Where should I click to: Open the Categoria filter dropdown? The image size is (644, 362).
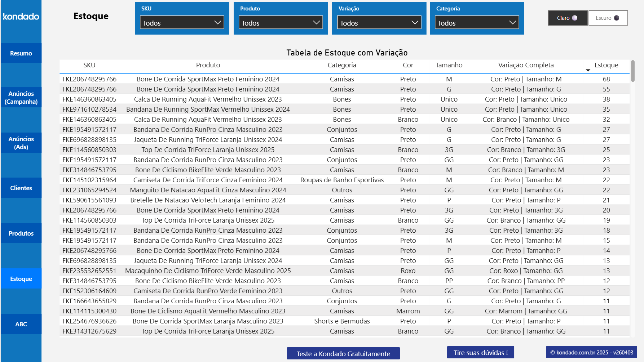click(x=476, y=22)
